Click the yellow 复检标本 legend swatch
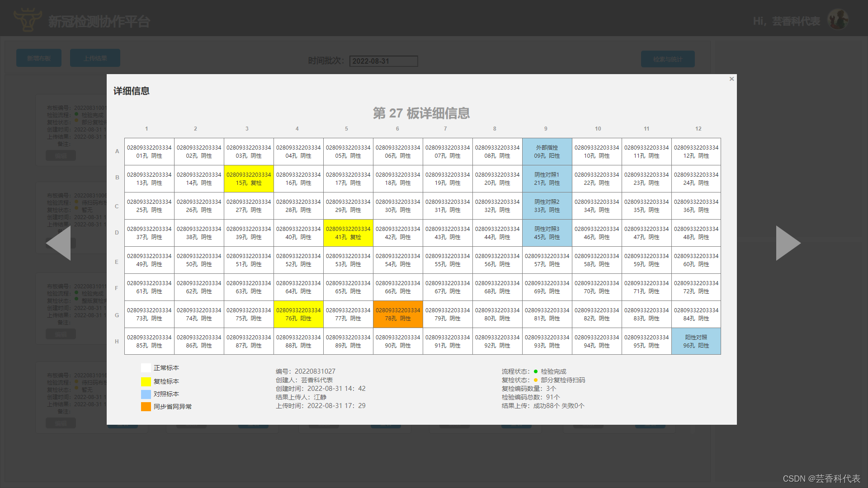Viewport: 868px width, 488px height. point(146,381)
